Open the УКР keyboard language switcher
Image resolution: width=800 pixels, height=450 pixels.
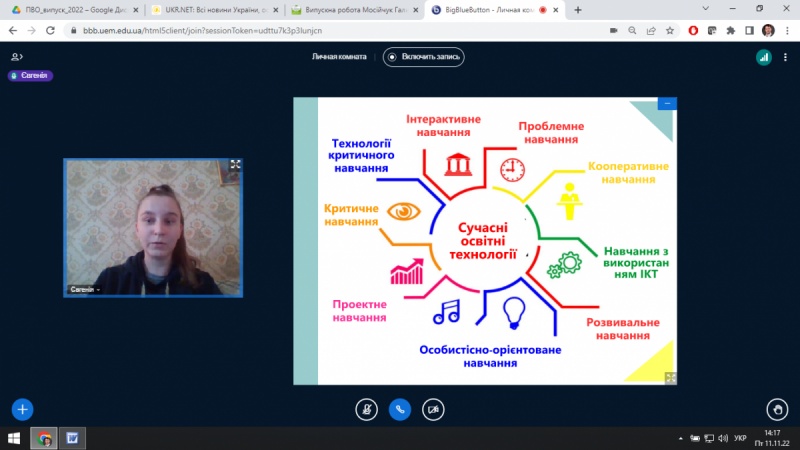coord(740,438)
